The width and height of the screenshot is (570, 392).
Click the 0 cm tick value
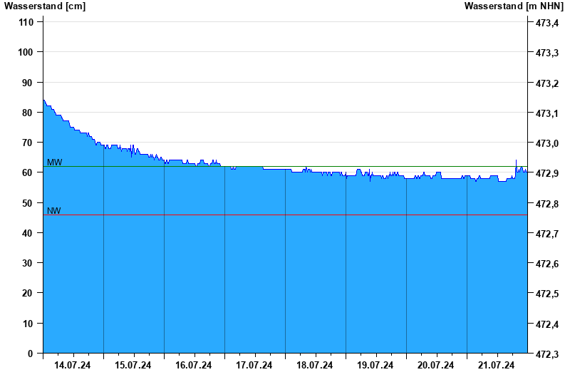point(30,354)
